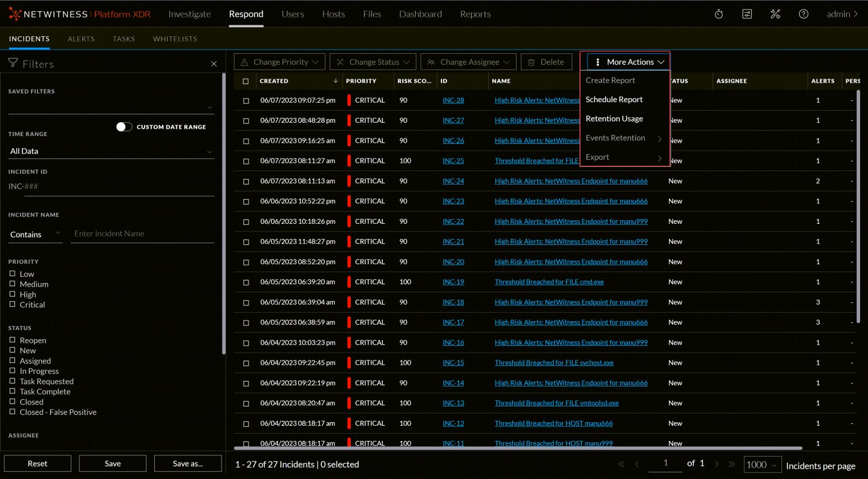Open incident INC-25 link
Viewport: 868px width, 479px height.
(453, 160)
